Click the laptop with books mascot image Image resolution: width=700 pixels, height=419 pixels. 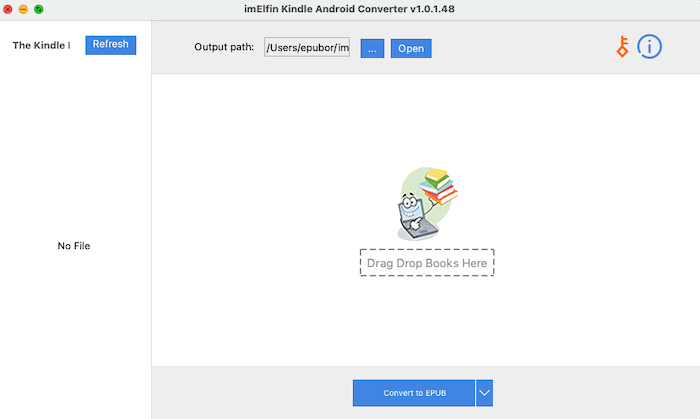pyautogui.click(x=427, y=204)
